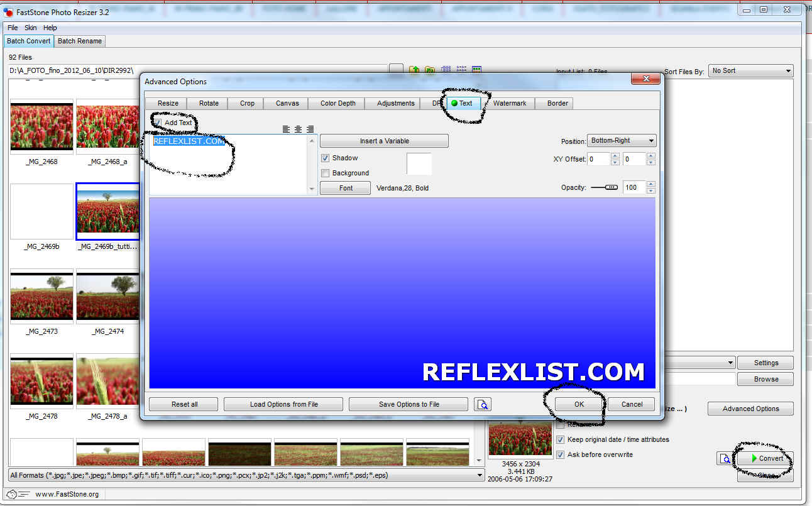
Task: Switch to the colored grid view icon
Action: click(x=476, y=70)
